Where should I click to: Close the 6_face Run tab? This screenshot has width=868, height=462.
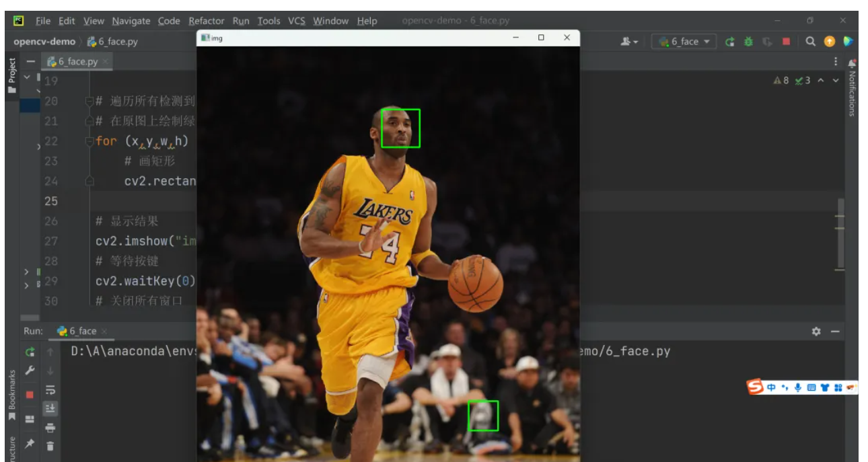105,332
